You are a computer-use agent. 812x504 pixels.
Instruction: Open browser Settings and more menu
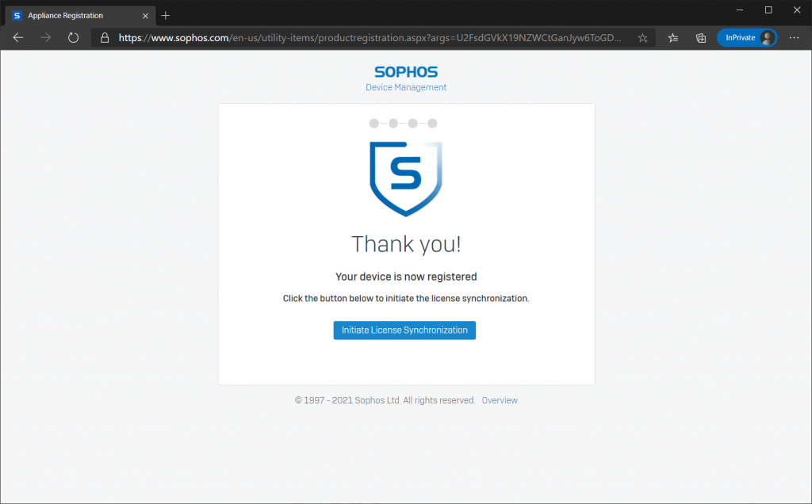tap(794, 38)
